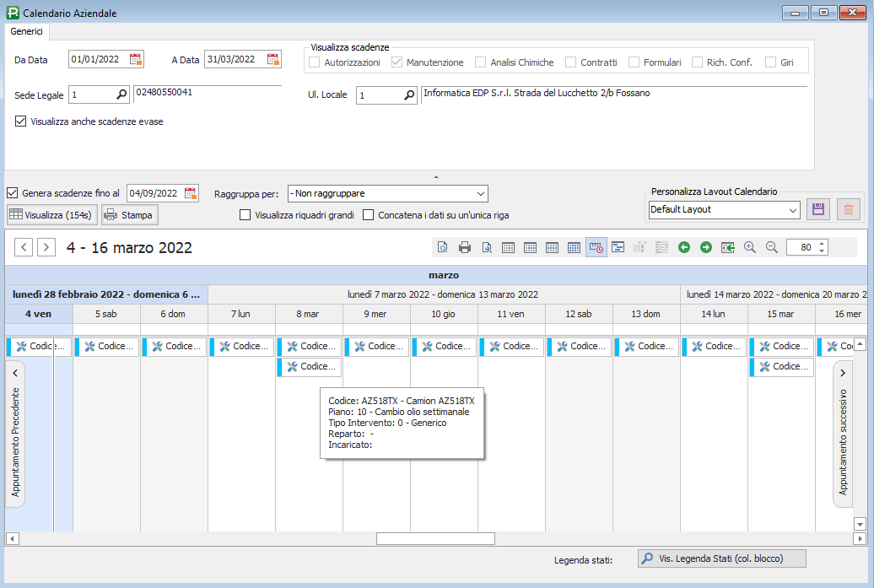
Task: Toggle the Manutenzione checkbox
Action: pyautogui.click(x=397, y=62)
